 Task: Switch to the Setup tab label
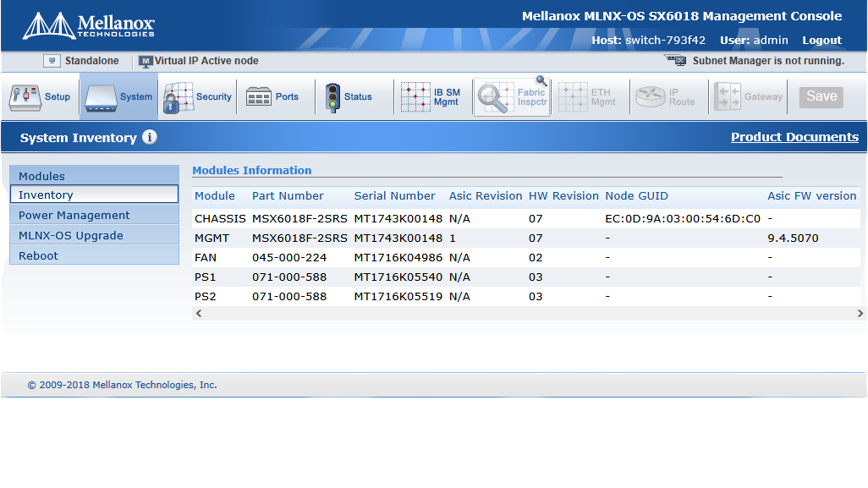[58, 96]
